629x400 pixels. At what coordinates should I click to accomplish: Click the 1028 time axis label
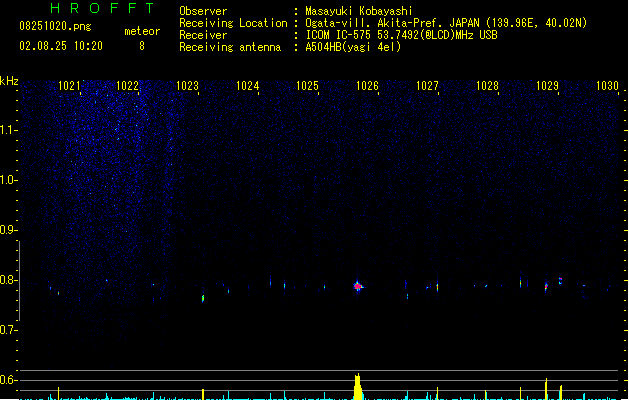click(487, 85)
